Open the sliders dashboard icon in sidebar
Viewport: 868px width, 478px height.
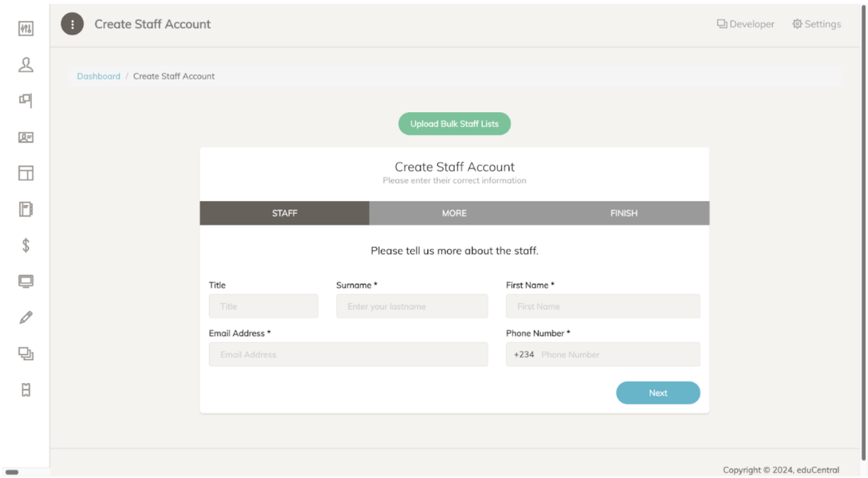click(26, 28)
